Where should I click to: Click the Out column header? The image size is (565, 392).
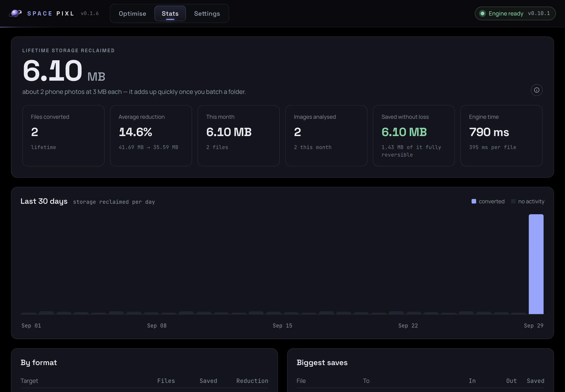point(511,381)
